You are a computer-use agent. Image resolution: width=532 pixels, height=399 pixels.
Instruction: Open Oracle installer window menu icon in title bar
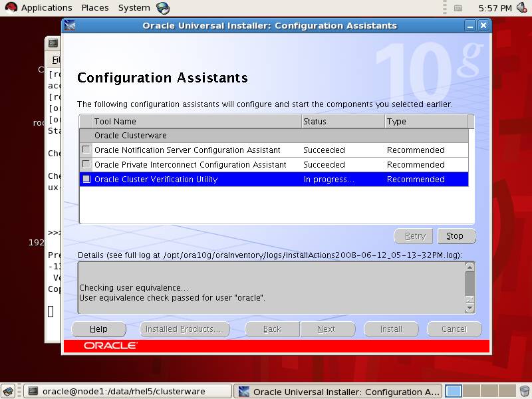[x=70, y=25]
